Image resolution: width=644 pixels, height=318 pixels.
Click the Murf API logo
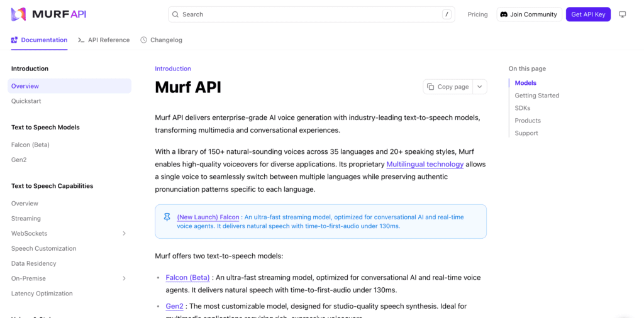[x=48, y=14]
